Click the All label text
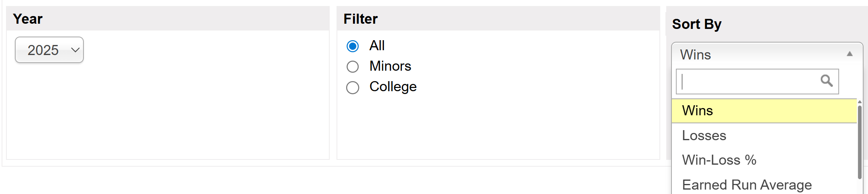The width and height of the screenshot is (868, 194). click(x=377, y=45)
